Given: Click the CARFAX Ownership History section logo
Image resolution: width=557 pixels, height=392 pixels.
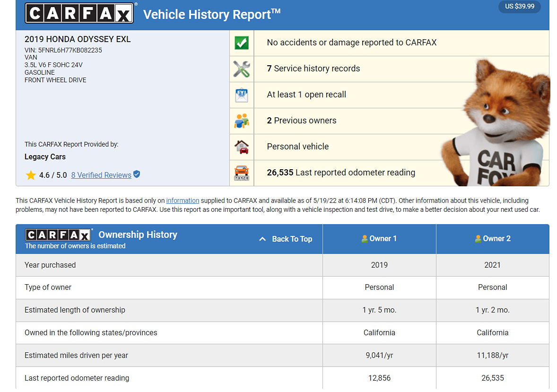Looking at the screenshot, I should [x=58, y=235].
